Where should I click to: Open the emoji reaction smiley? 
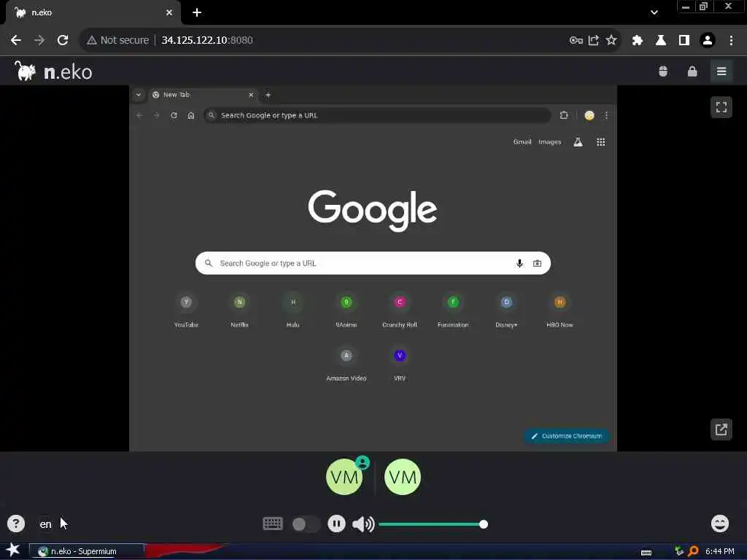(x=720, y=524)
